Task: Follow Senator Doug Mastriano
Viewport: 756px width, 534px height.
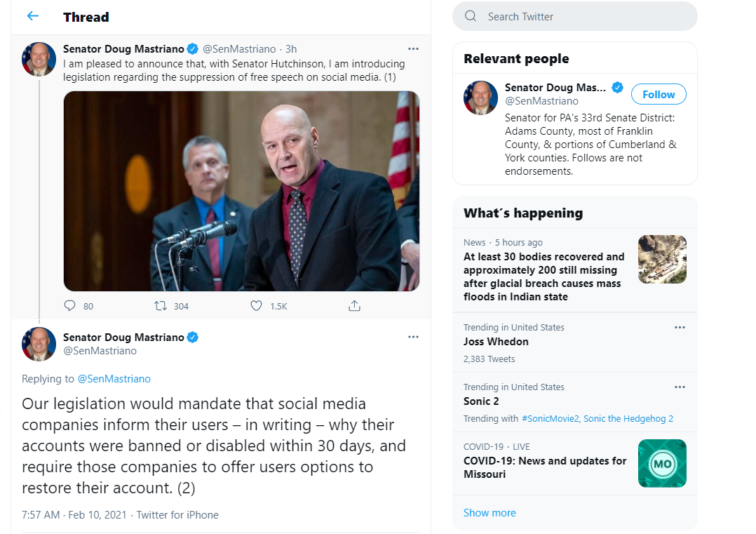Action: (x=659, y=95)
